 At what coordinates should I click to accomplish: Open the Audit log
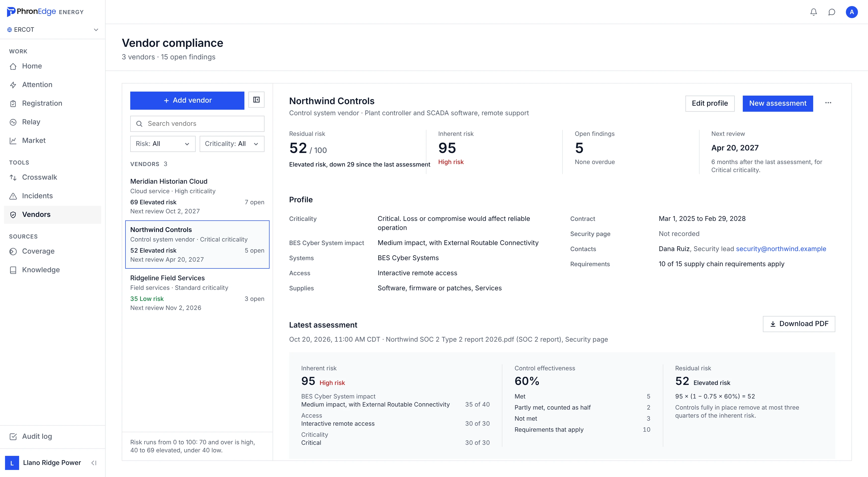point(53,436)
